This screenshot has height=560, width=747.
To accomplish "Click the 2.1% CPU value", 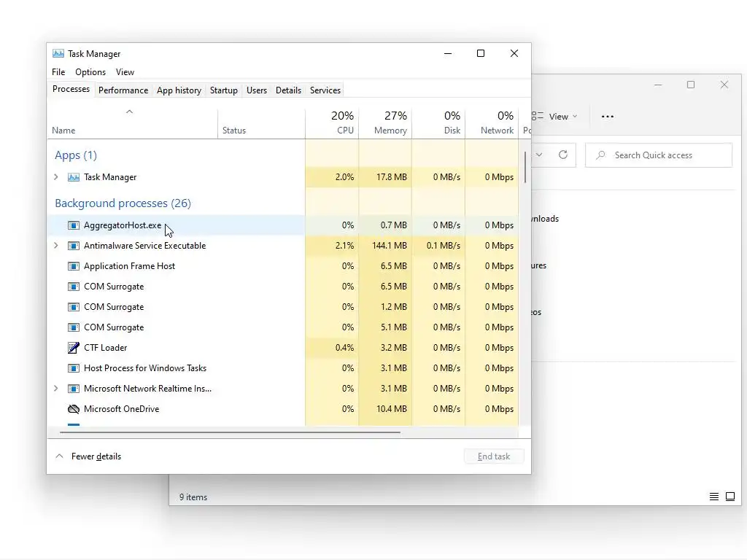I will [344, 246].
